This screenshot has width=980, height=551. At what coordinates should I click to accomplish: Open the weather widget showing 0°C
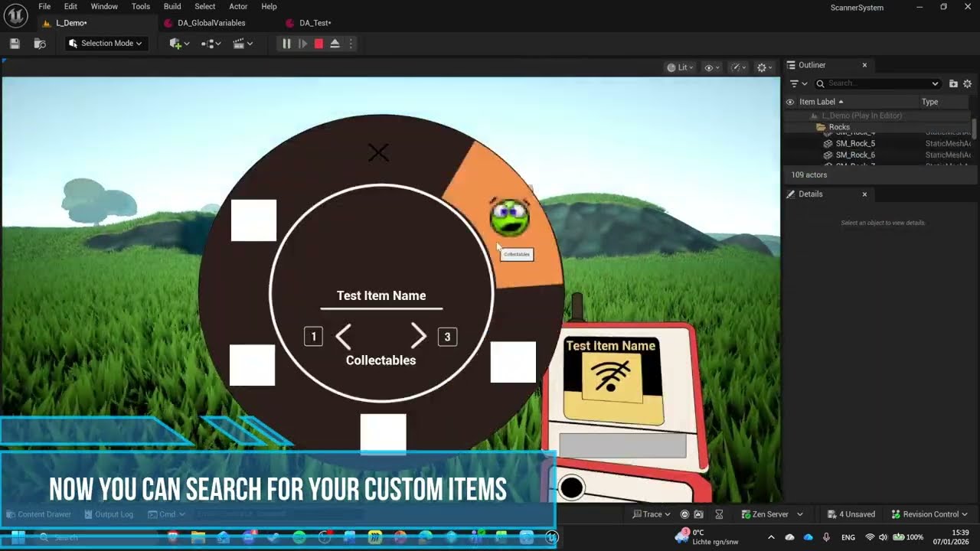tap(706, 537)
